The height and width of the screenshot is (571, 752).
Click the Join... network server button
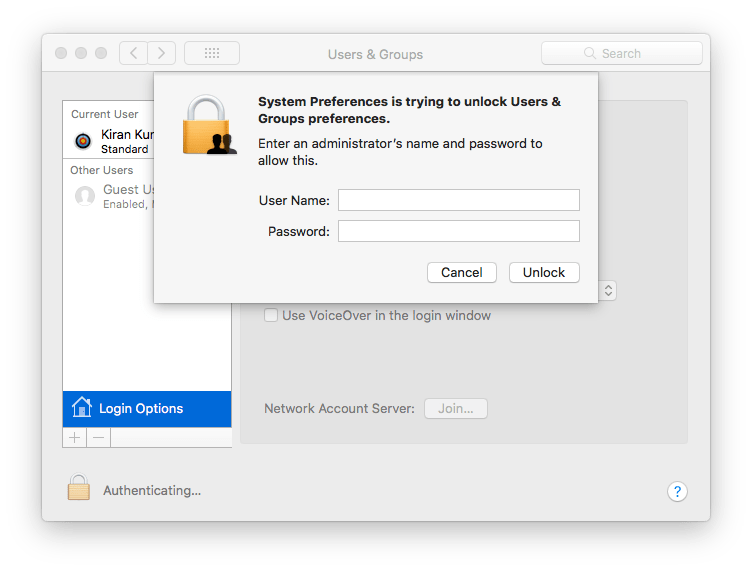tap(456, 408)
